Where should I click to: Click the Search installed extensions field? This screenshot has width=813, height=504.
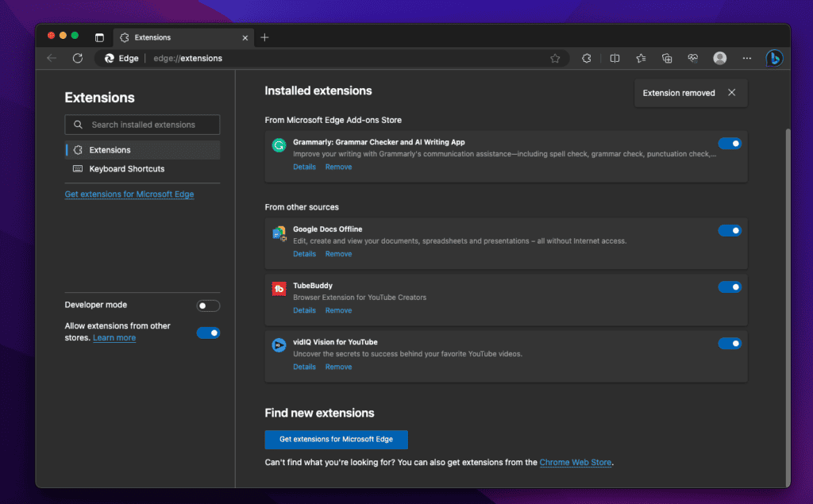[x=141, y=125]
